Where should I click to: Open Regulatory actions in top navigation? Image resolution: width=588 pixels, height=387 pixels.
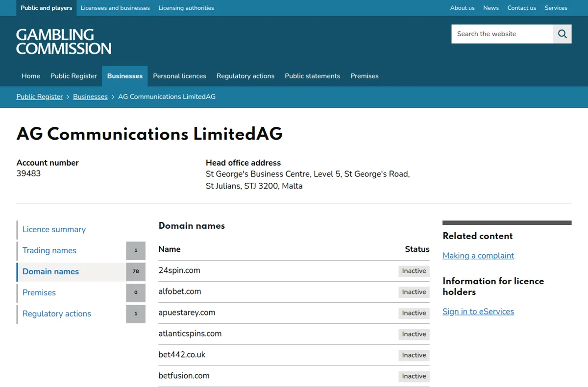click(x=245, y=76)
